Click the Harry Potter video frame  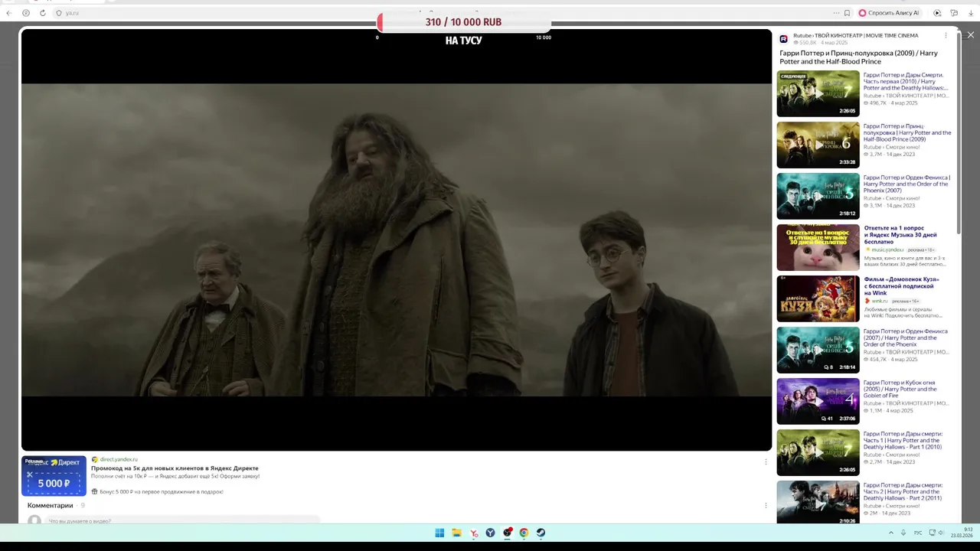pos(397,240)
